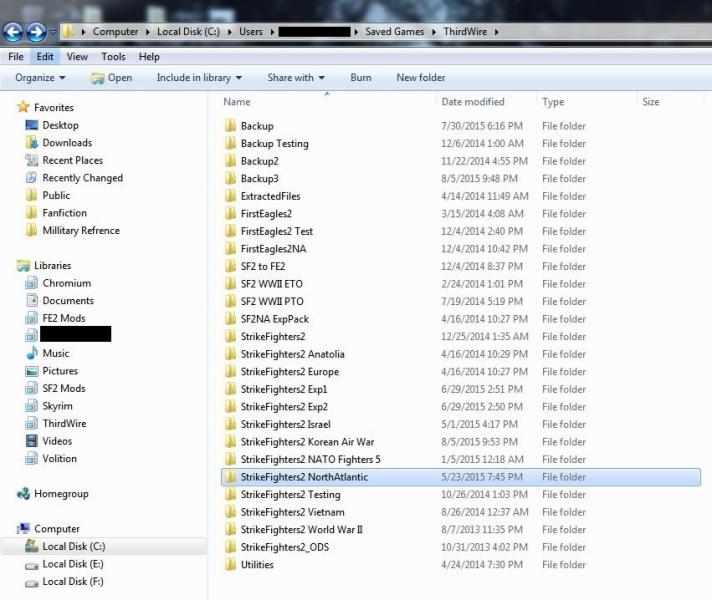
Task: Click Saved Games in the address breadcrumb
Action: click(x=394, y=32)
